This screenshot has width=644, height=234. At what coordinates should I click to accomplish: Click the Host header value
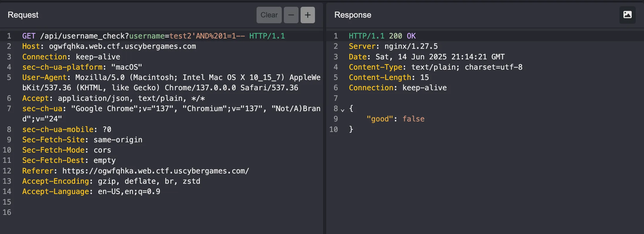coord(122,46)
